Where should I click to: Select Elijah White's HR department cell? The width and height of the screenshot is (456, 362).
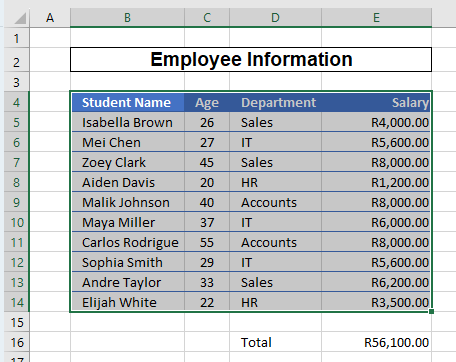click(x=275, y=302)
